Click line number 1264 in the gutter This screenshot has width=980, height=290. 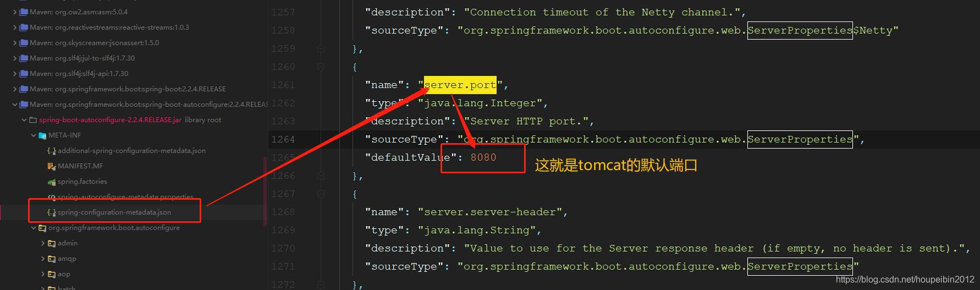283,139
